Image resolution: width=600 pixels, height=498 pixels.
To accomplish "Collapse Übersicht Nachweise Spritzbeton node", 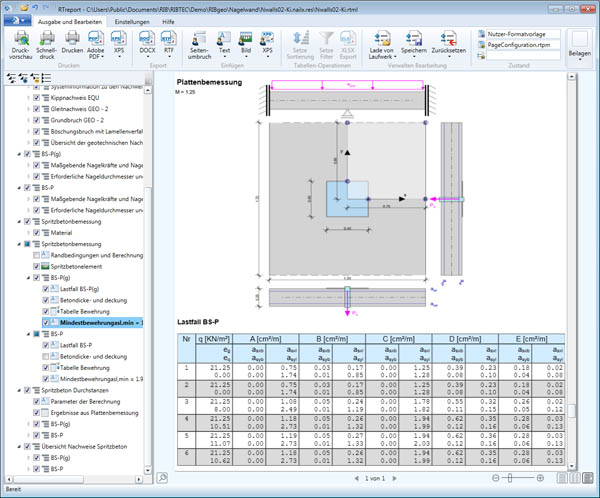I will tap(19, 447).
